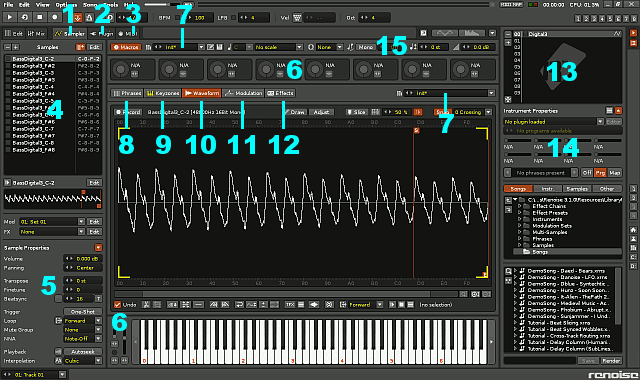The image size is (640, 380).
Task: Open the Effects section tab
Action: coord(280,93)
